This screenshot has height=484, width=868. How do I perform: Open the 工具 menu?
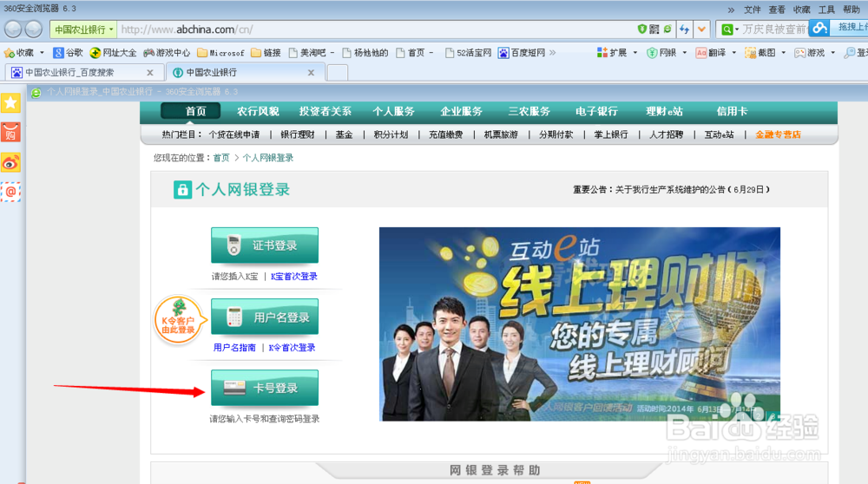(x=826, y=10)
